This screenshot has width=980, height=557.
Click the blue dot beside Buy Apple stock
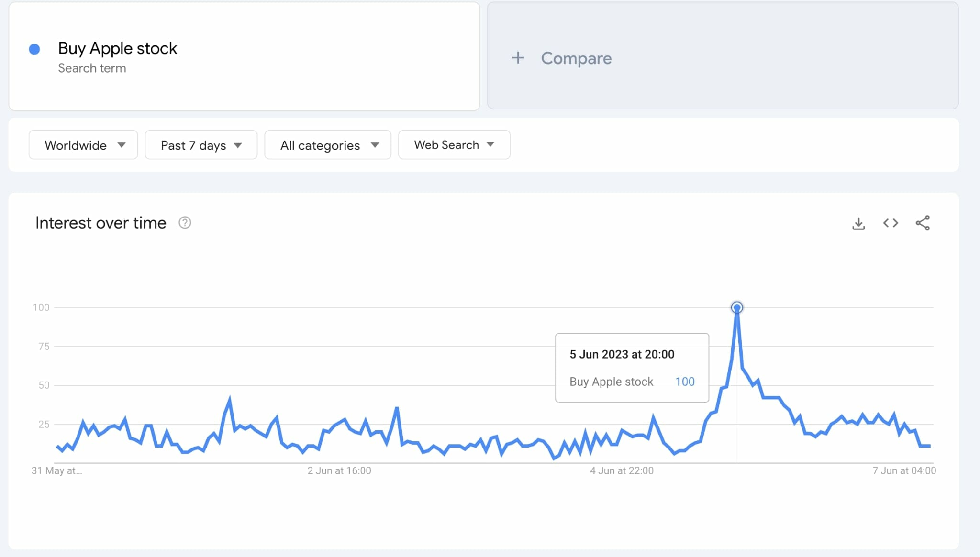point(34,49)
